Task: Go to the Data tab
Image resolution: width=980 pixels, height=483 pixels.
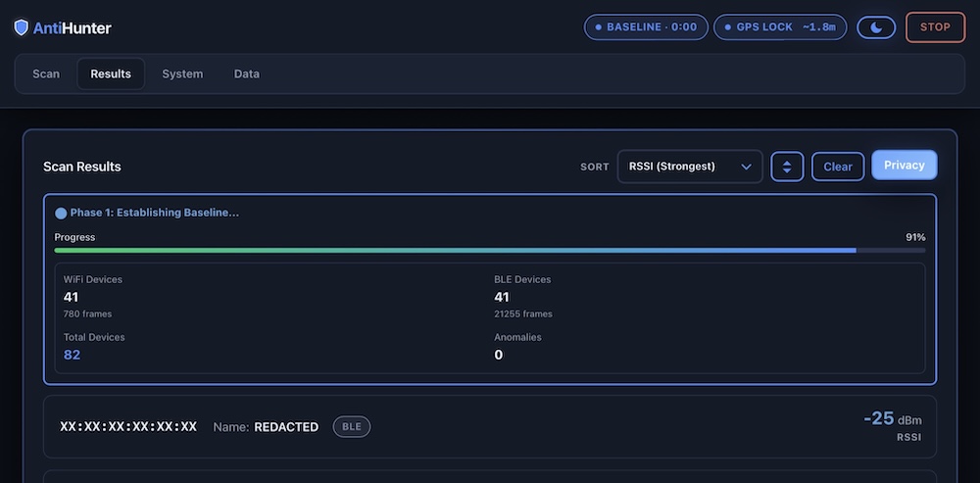Action: pos(247,73)
